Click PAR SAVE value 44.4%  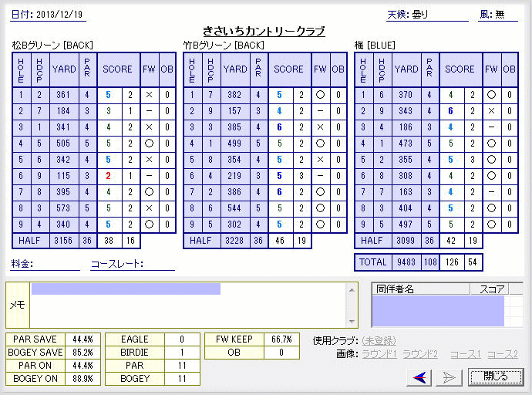tap(82, 339)
